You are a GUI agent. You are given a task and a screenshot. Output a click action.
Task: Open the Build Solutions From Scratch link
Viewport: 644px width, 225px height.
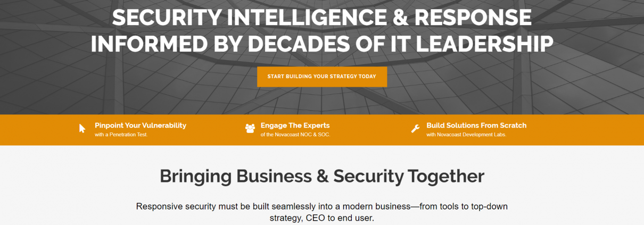(476, 126)
